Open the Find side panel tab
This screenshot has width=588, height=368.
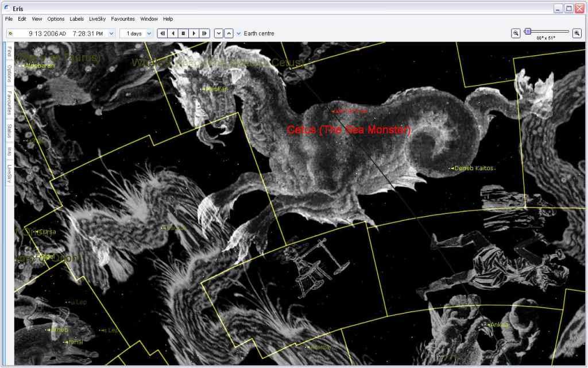[x=9, y=51]
